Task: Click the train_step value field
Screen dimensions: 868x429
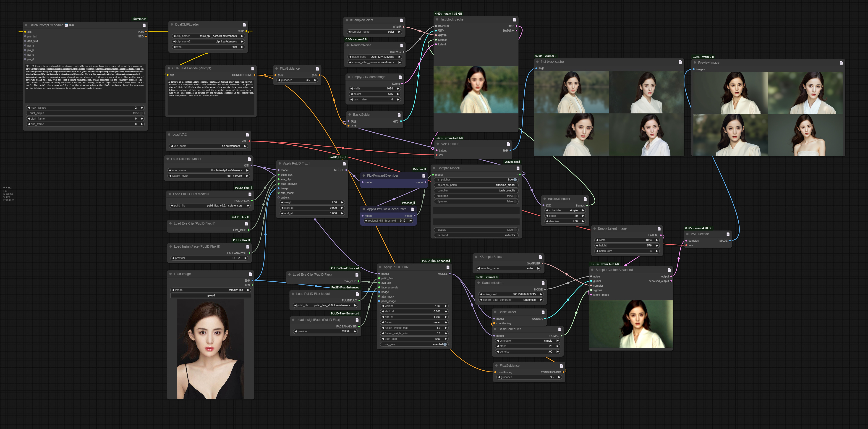Action: coord(414,339)
